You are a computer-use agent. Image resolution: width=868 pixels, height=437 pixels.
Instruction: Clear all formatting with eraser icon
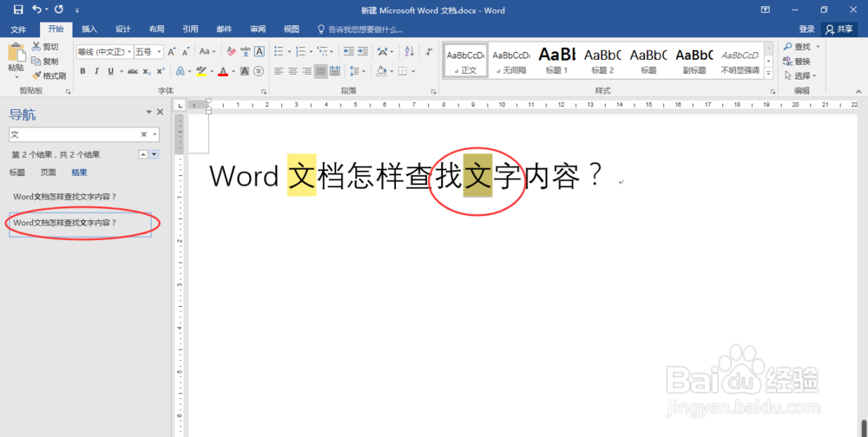[232, 51]
